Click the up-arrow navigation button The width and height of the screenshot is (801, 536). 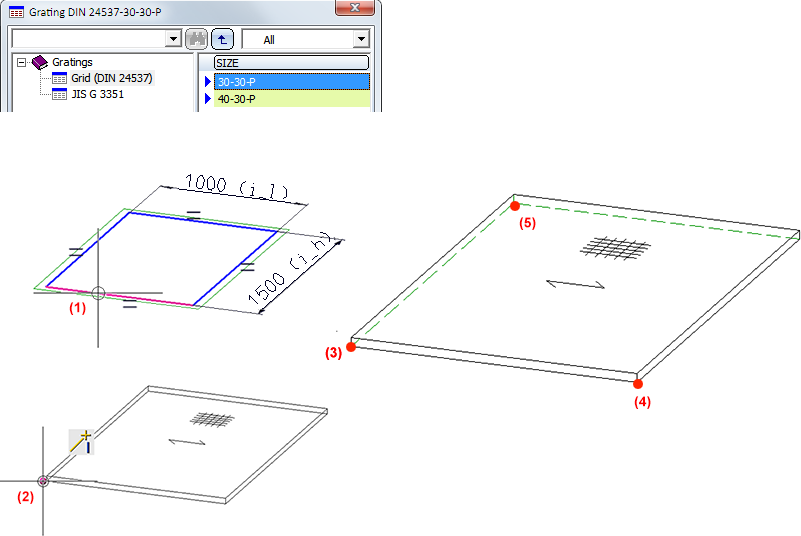pos(222,39)
